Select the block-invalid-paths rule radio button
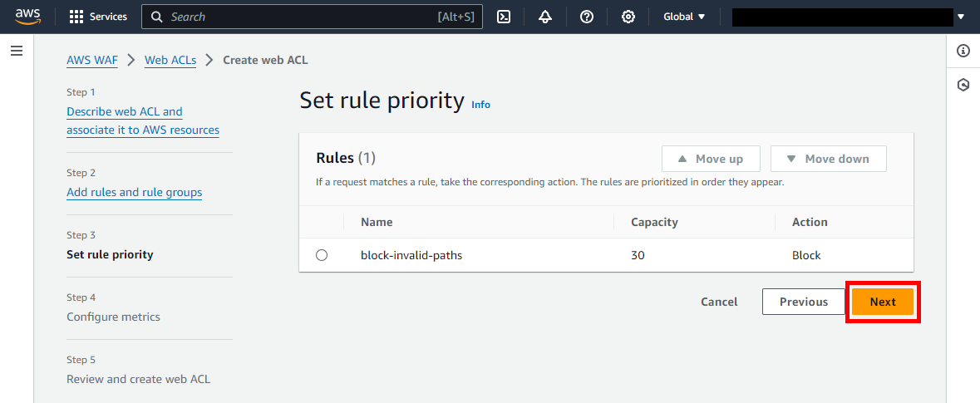Image resolution: width=980 pixels, height=403 pixels. coord(322,256)
